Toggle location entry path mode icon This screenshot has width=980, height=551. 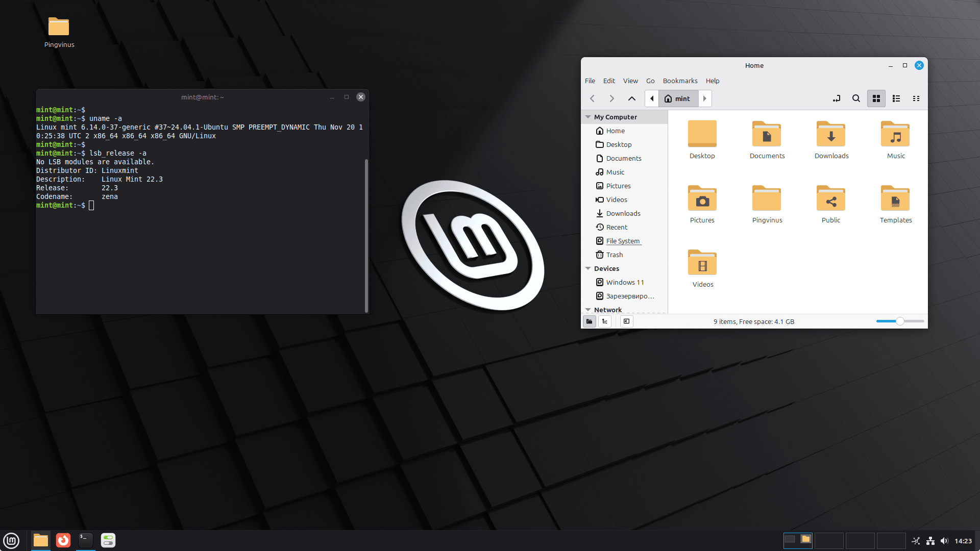click(x=837, y=98)
